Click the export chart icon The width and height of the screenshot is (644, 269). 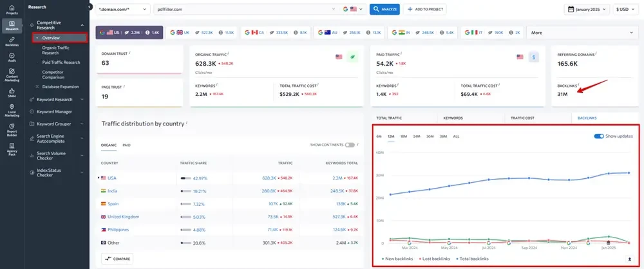[x=629, y=259]
